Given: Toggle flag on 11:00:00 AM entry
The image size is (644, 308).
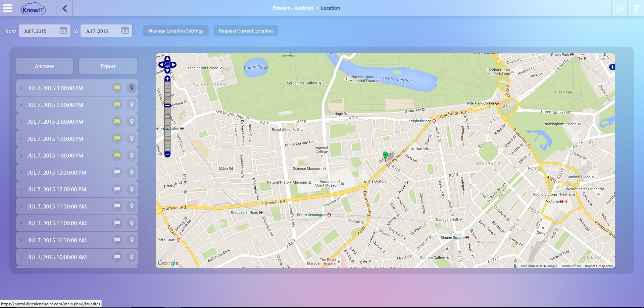Looking at the screenshot, I should point(117,223).
